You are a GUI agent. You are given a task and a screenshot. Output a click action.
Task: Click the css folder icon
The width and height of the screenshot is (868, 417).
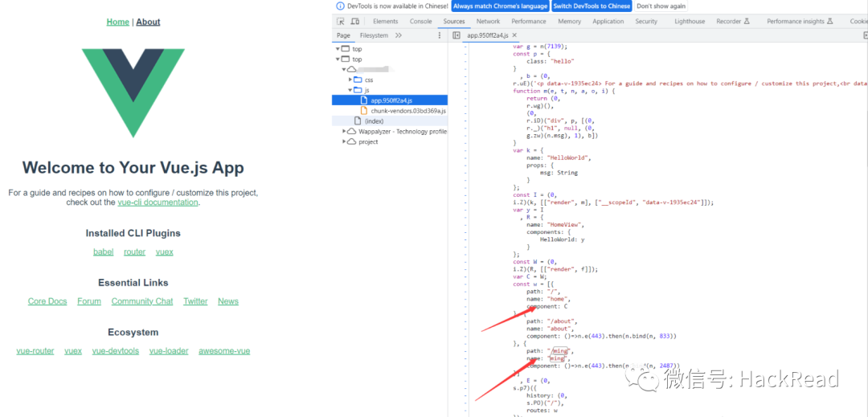(x=358, y=80)
